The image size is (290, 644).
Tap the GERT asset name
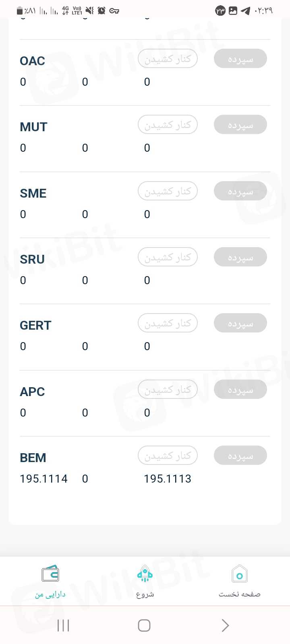(35, 325)
